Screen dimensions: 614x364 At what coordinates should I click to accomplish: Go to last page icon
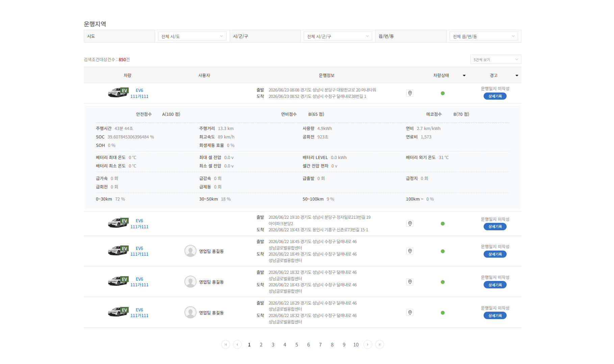click(x=380, y=344)
